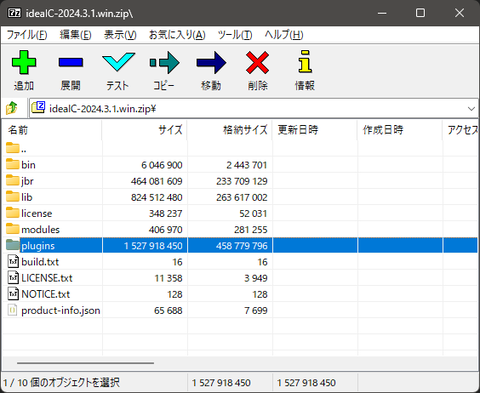
Task: Click the red X 削除 (Delete) icon
Action: point(258,62)
